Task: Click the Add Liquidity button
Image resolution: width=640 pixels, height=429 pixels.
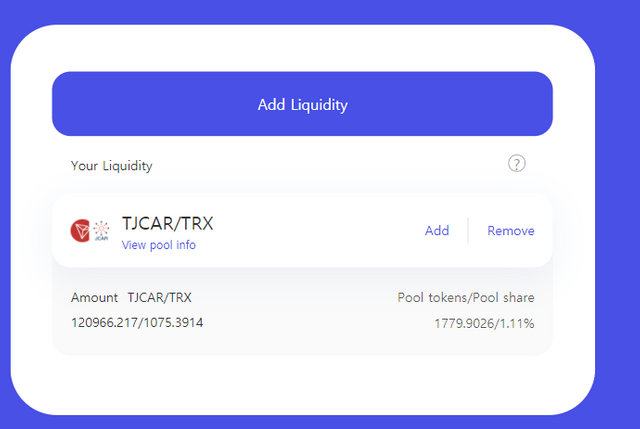Action: [302, 104]
